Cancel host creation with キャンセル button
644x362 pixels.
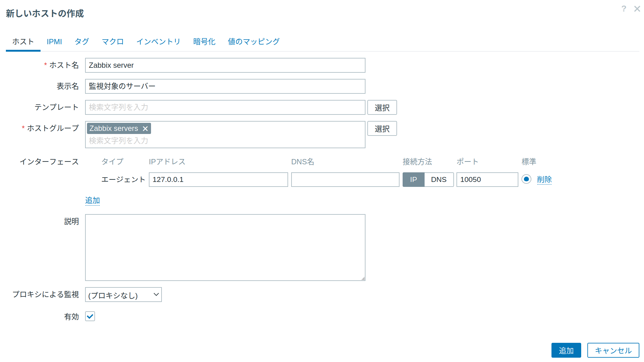click(613, 350)
